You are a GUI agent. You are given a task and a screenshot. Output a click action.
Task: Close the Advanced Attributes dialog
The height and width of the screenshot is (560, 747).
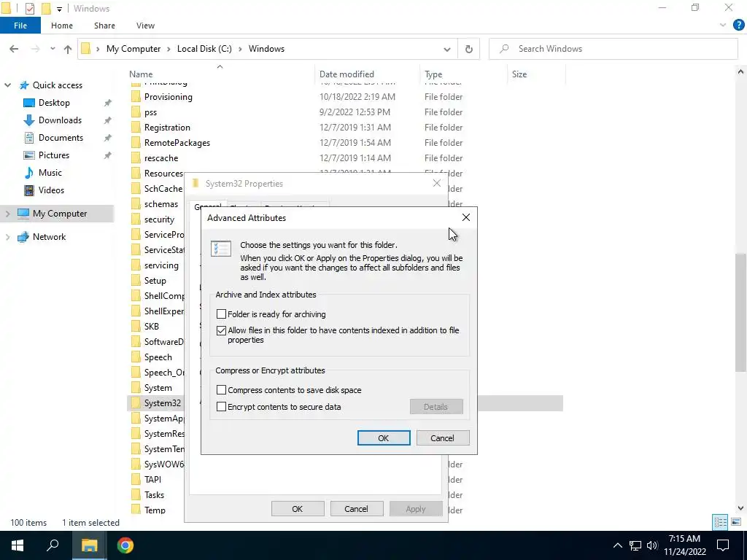466,217
